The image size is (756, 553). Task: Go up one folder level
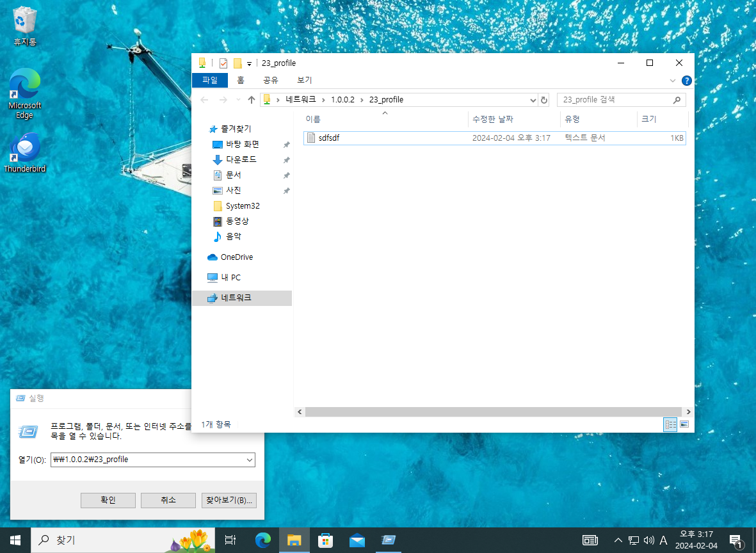[251, 100]
